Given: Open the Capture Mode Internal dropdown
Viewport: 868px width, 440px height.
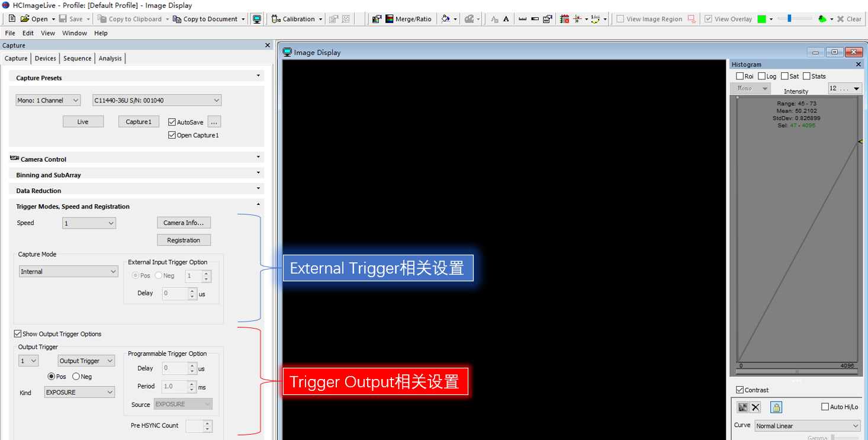Looking at the screenshot, I should [x=69, y=272].
